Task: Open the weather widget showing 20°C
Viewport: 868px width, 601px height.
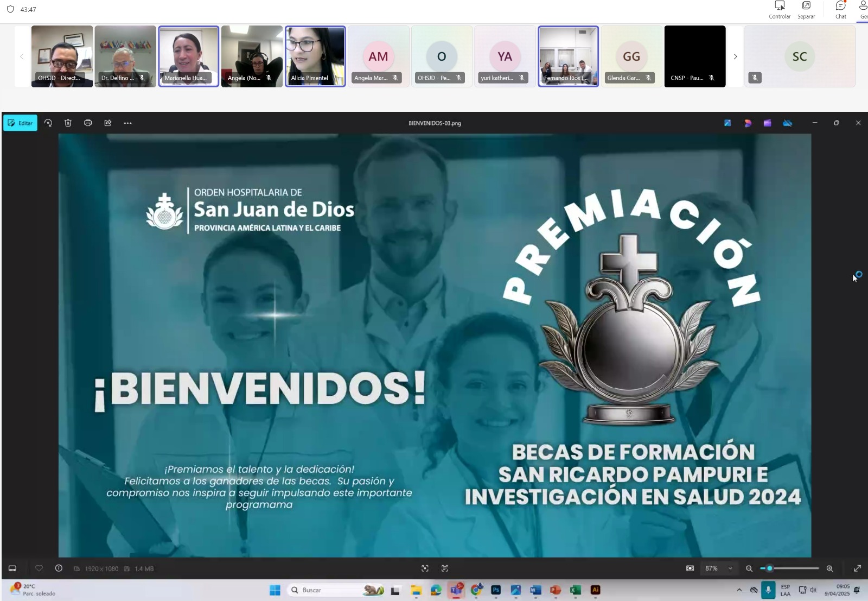Action: [34, 590]
